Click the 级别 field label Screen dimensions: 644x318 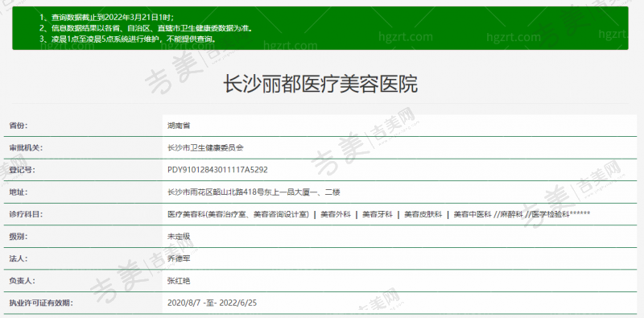19,236
